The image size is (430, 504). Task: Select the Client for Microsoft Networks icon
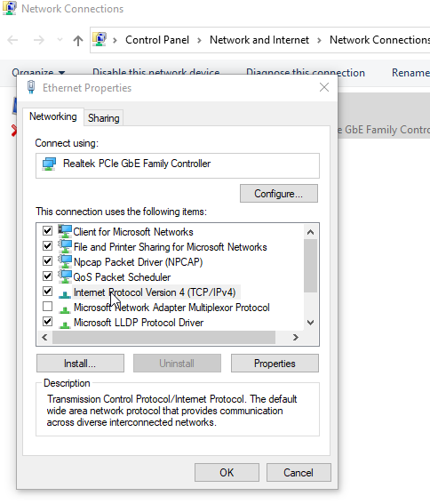coord(65,231)
